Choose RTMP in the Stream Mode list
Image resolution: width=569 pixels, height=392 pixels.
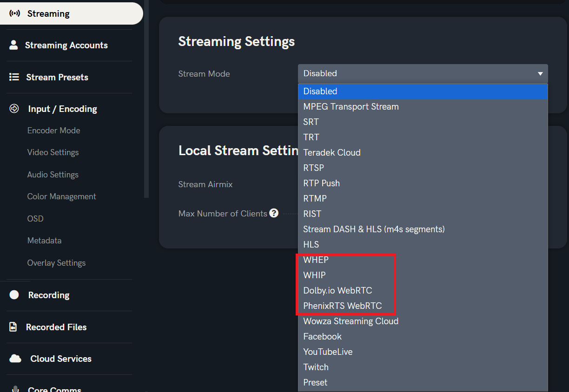pyautogui.click(x=315, y=198)
